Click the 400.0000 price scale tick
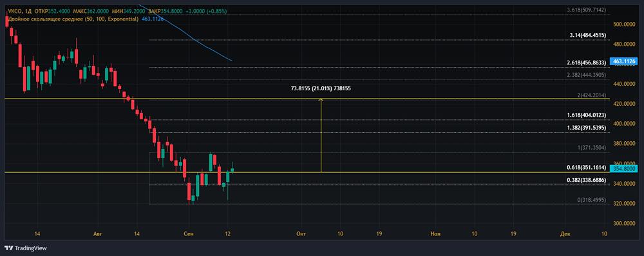 [624, 123]
